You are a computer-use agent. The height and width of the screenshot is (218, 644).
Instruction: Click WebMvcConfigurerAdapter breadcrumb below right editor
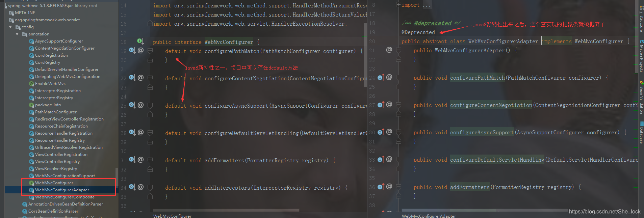(429, 216)
